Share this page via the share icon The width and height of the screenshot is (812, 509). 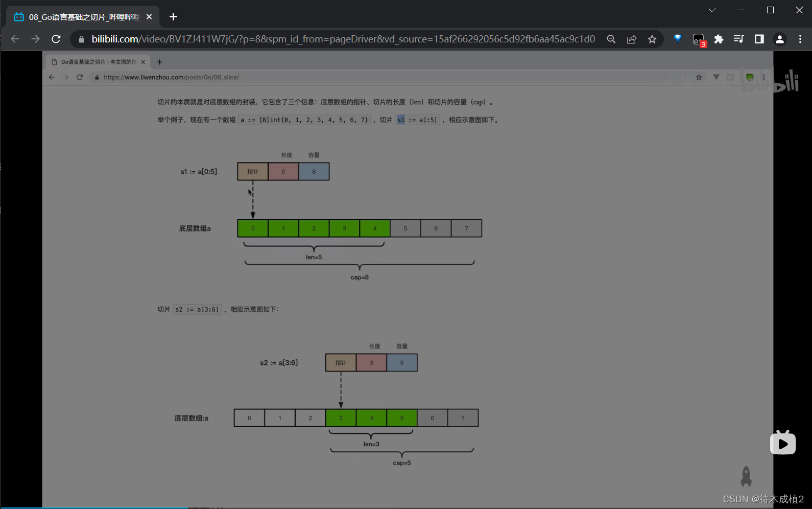tap(632, 39)
